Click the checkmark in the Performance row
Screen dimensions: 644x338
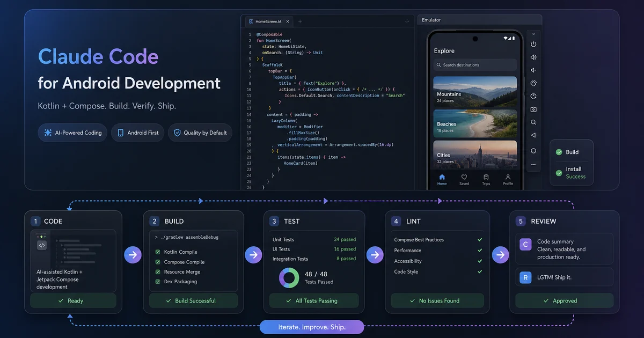coord(480,250)
